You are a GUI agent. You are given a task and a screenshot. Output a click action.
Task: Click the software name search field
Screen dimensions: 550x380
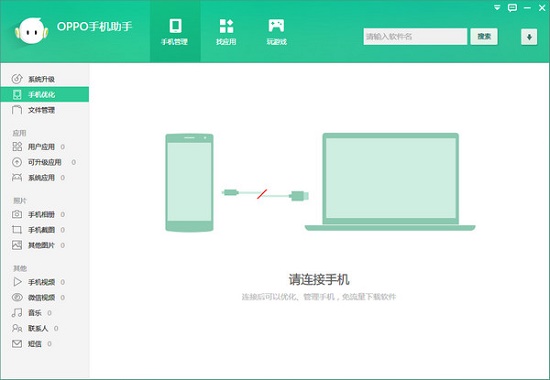[x=415, y=36]
